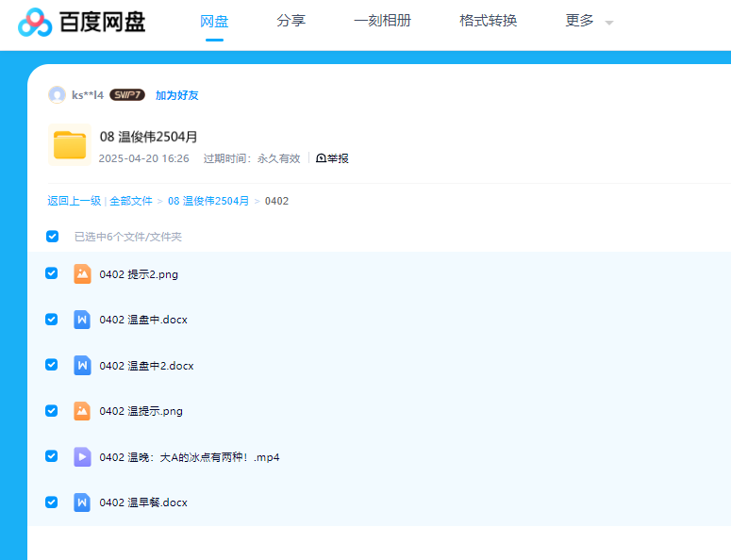Click 返回上一级 breadcrumb link
731x560 pixels.
click(x=74, y=201)
